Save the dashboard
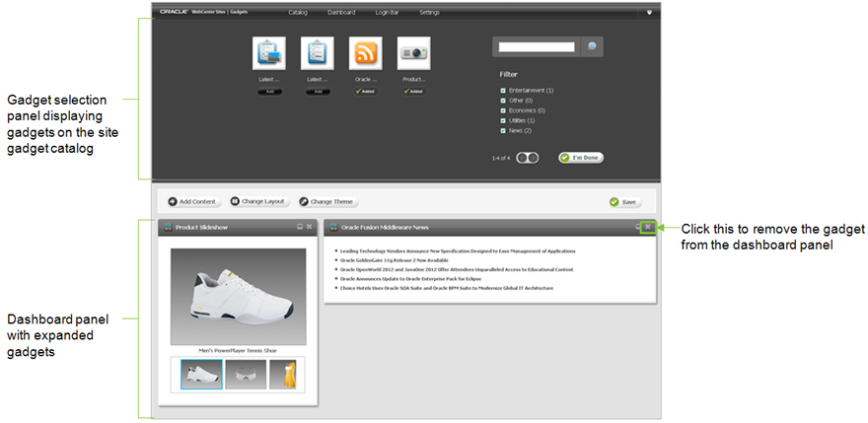 625,202
